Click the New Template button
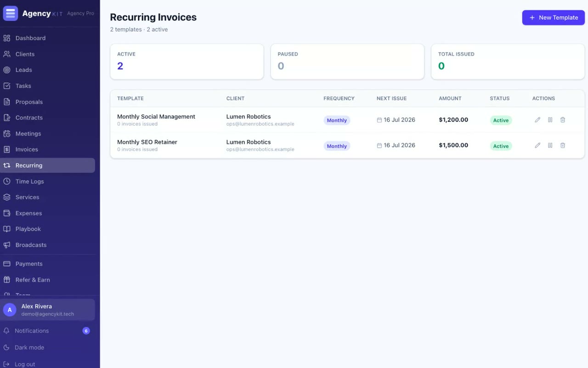The image size is (588, 368). pos(553,17)
